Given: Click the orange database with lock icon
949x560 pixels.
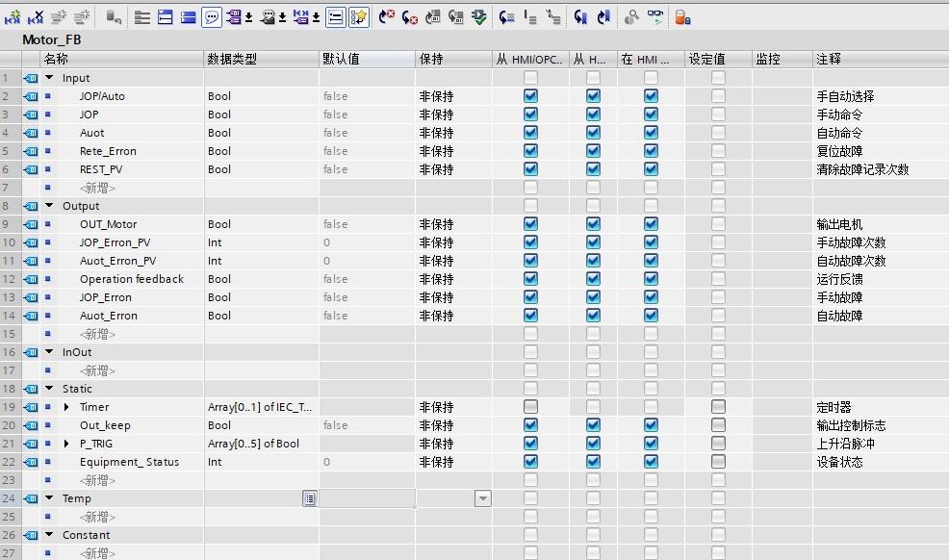Looking at the screenshot, I should [682, 17].
